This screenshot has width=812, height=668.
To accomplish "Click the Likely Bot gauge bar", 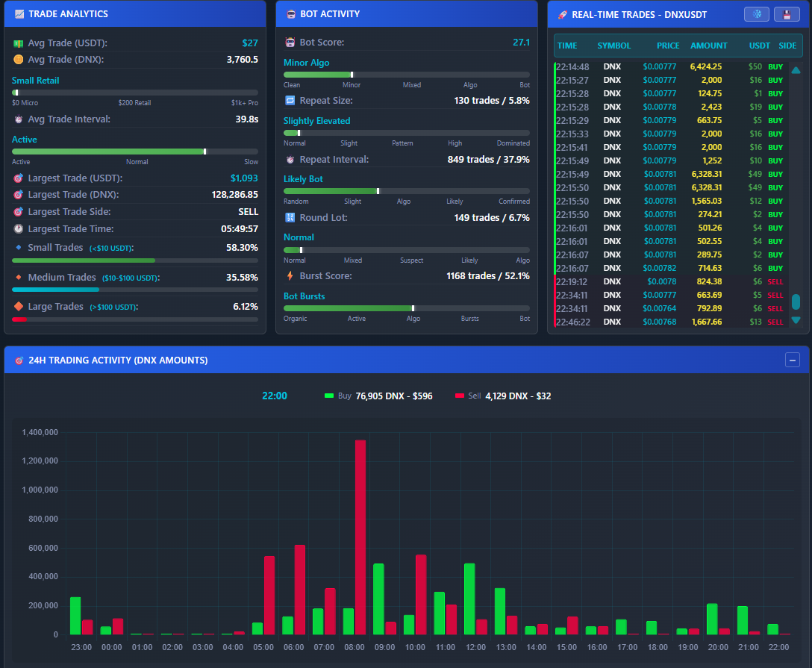I will (x=407, y=191).
